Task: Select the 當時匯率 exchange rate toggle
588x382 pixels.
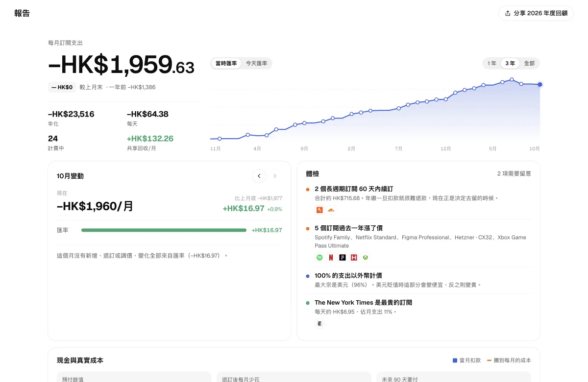Action: pyautogui.click(x=226, y=63)
